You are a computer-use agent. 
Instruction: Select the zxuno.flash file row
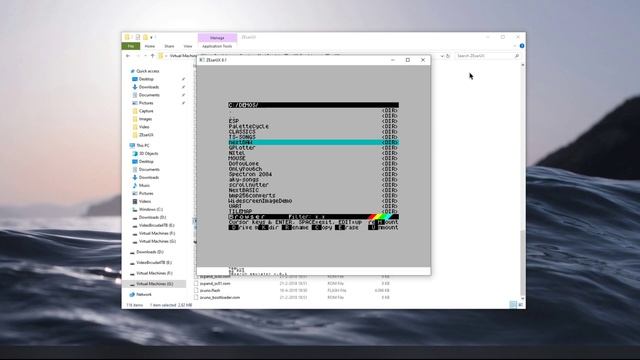click(293, 290)
